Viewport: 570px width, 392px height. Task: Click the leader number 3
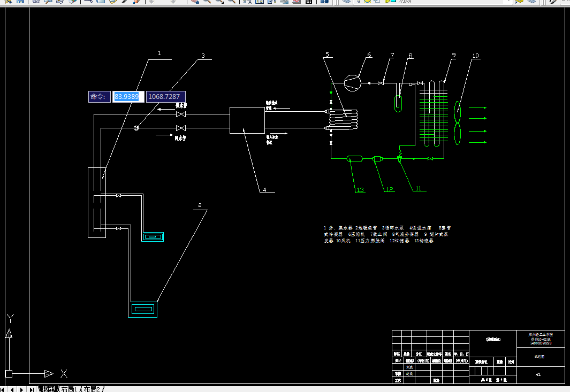[203, 56]
